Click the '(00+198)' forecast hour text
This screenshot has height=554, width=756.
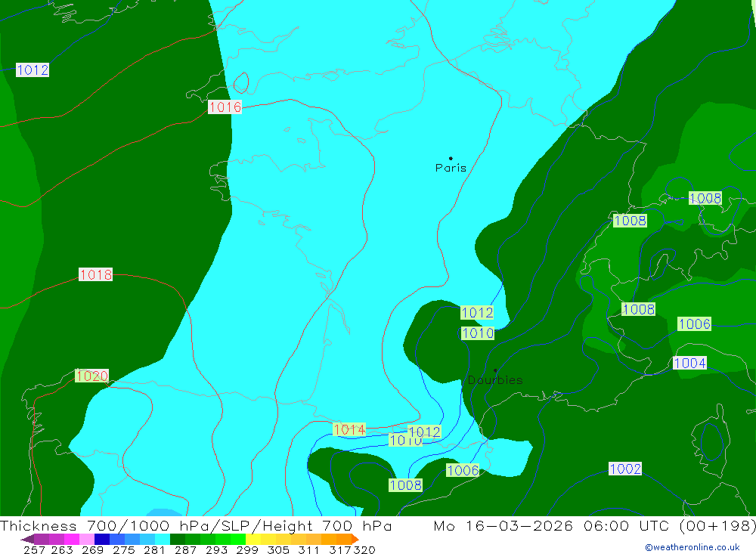[717, 525]
